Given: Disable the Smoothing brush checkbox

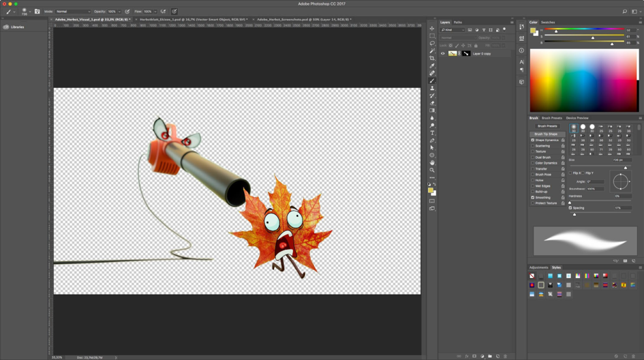Looking at the screenshot, I should point(533,197).
